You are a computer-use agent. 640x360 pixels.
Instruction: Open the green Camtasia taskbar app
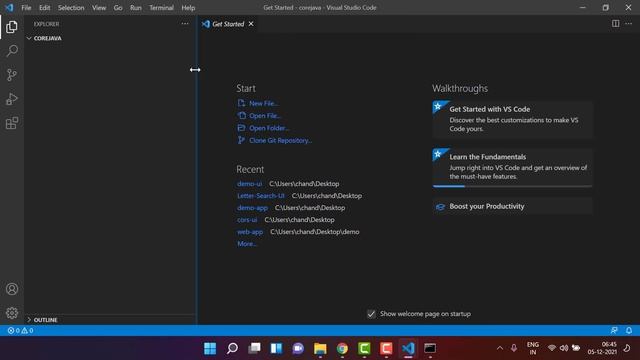coord(364,348)
